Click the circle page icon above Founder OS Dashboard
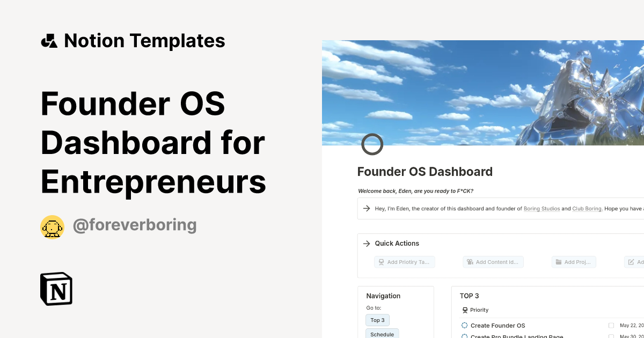This screenshot has height=338, width=644. click(x=372, y=144)
